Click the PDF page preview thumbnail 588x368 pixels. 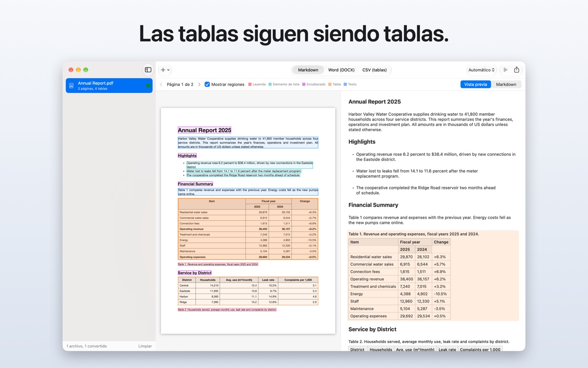click(248, 221)
